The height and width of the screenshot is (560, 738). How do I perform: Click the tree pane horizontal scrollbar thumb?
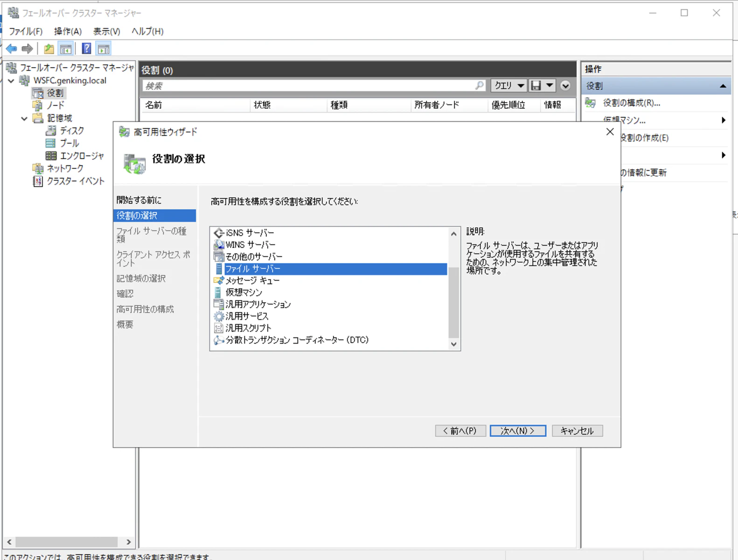67,542
